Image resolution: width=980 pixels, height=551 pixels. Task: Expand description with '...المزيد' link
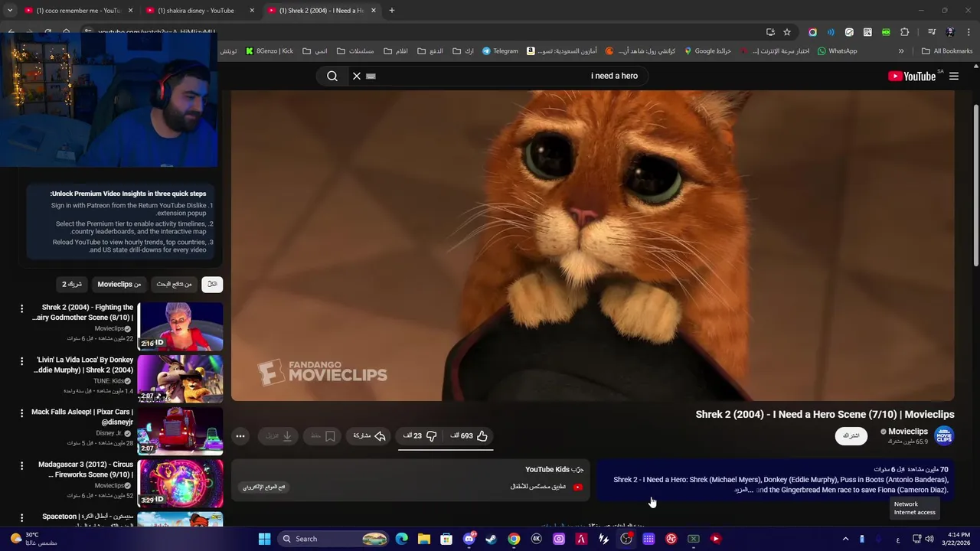[744, 490]
